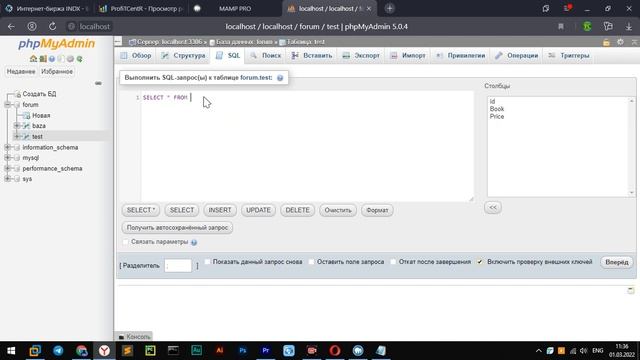Click the volume icon in system tray

pyautogui.click(x=584, y=351)
